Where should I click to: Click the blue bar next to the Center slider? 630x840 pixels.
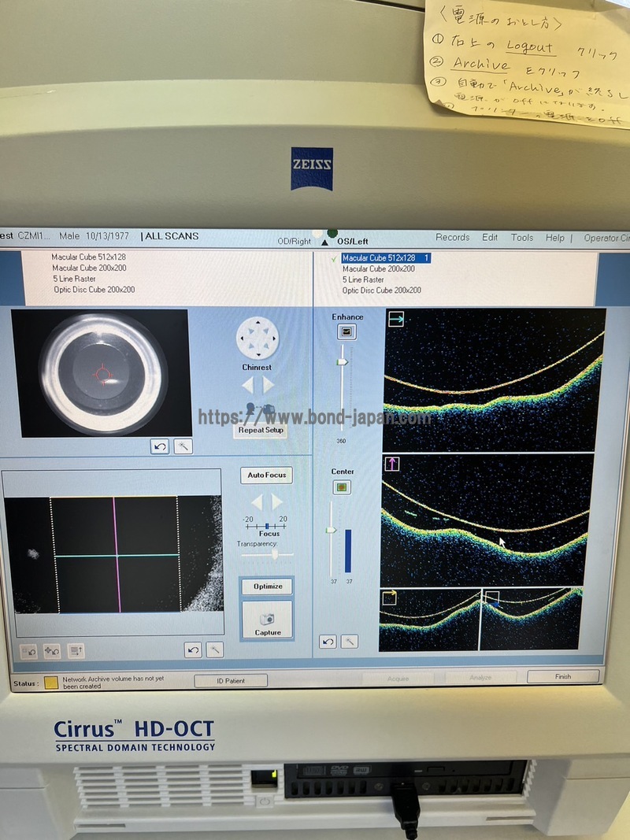pos(348,551)
